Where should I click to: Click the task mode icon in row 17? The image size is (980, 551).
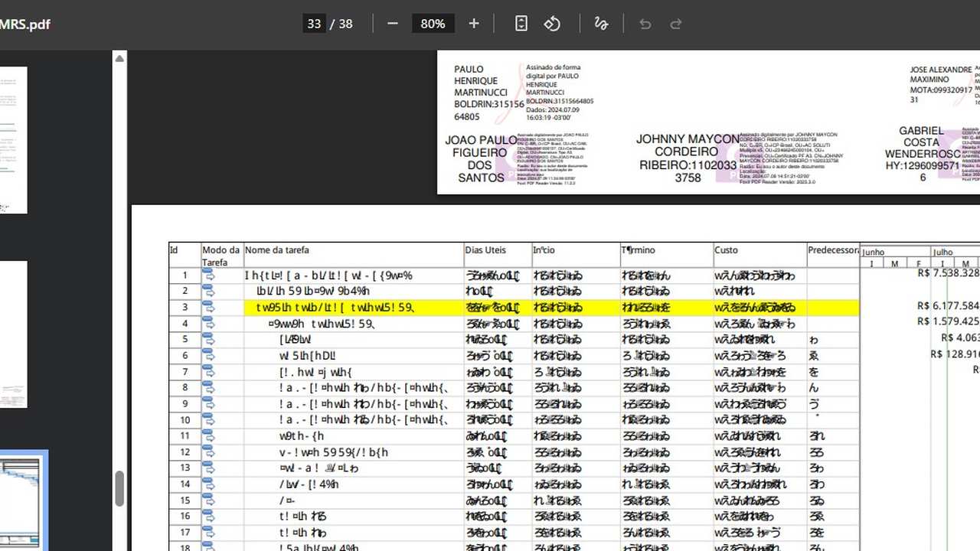click(x=209, y=532)
